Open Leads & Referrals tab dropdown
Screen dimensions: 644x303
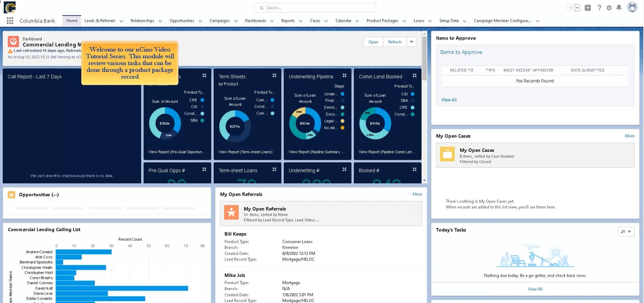point(121,21)
